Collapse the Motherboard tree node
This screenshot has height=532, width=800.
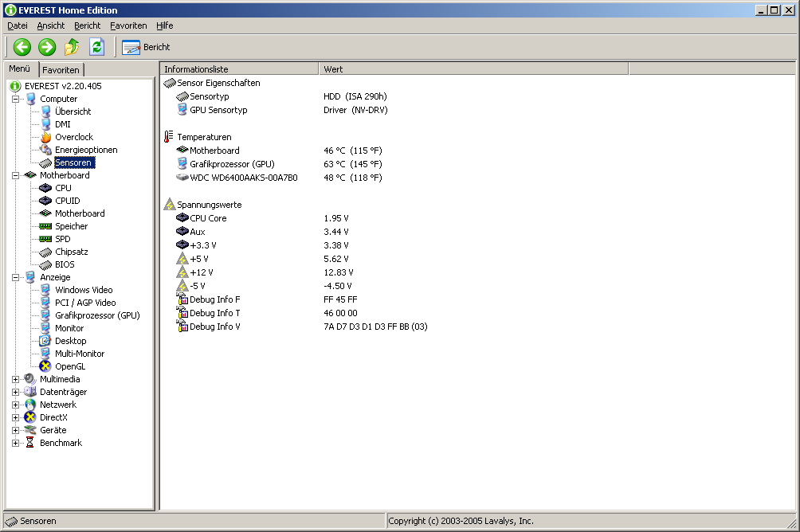[15, 175]
